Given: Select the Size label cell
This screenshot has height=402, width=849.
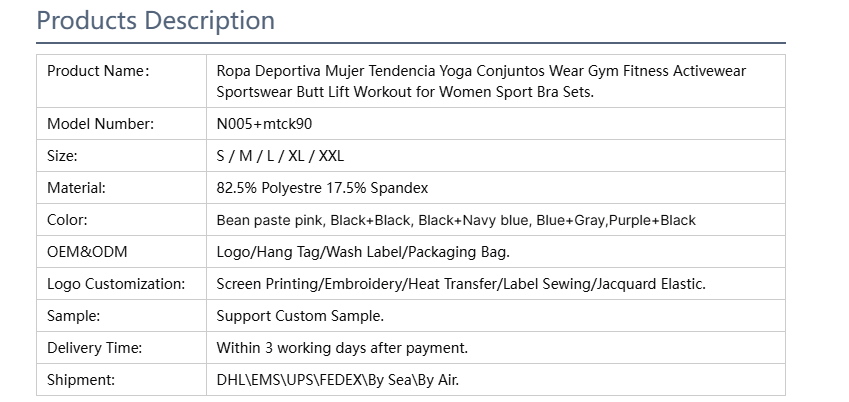Looking at the screenshot, I should (121, 155).
